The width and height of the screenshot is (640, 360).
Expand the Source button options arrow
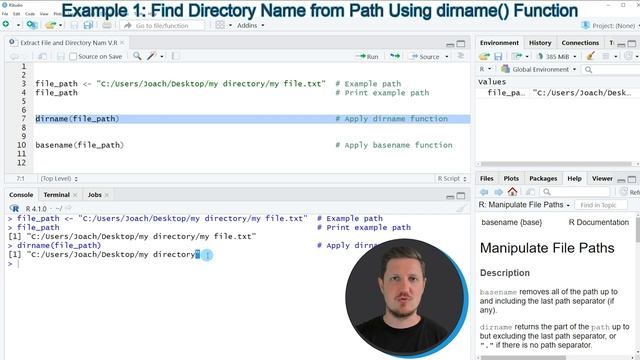tap(447, 56)
